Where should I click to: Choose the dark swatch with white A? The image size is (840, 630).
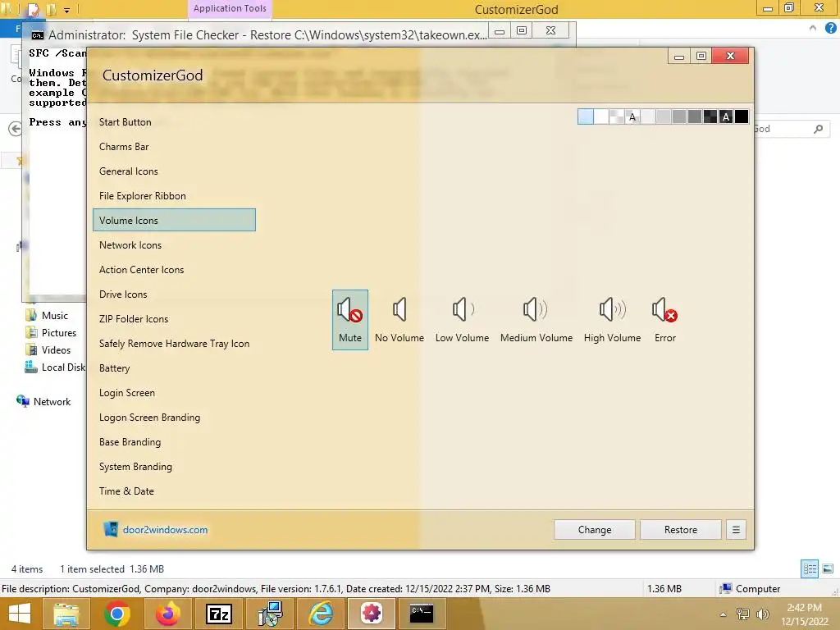[726, 116]
